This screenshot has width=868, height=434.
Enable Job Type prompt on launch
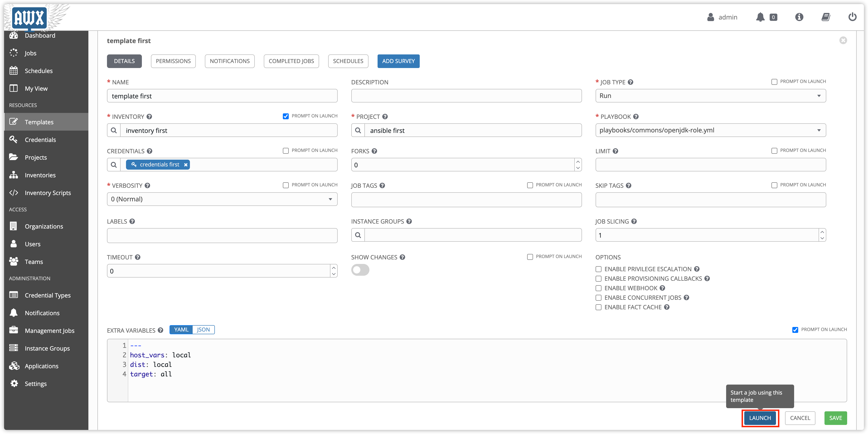(x=774, y=82)
